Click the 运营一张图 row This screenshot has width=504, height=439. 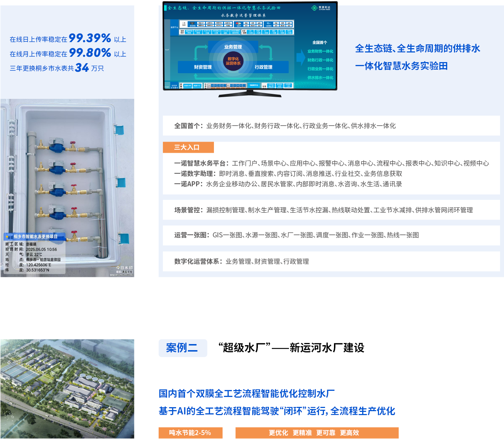(x=331, y=235)
